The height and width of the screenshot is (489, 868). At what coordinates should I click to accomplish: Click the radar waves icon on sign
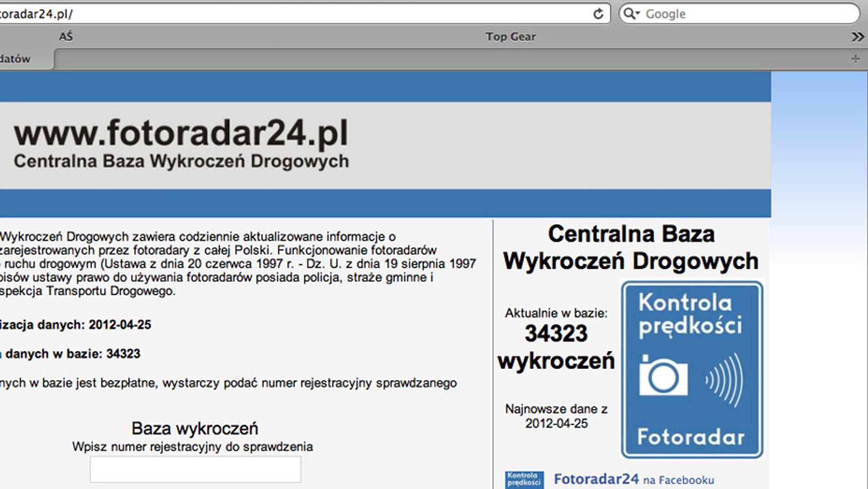click(725, 380)
